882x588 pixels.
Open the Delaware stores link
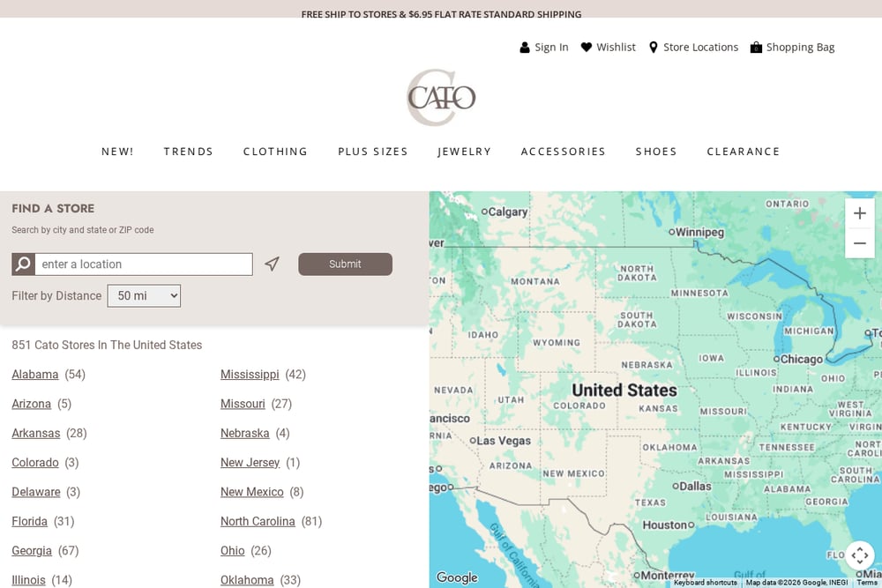36,492
